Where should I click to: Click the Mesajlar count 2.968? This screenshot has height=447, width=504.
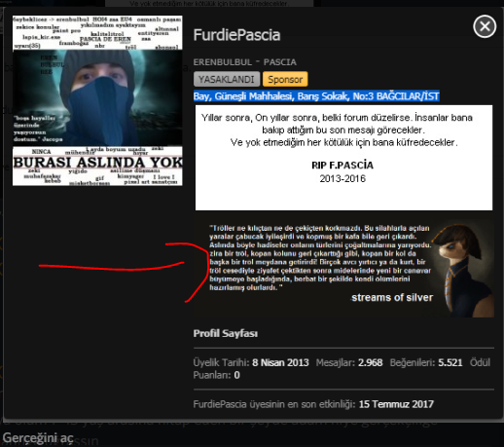[x=371, y=362]
